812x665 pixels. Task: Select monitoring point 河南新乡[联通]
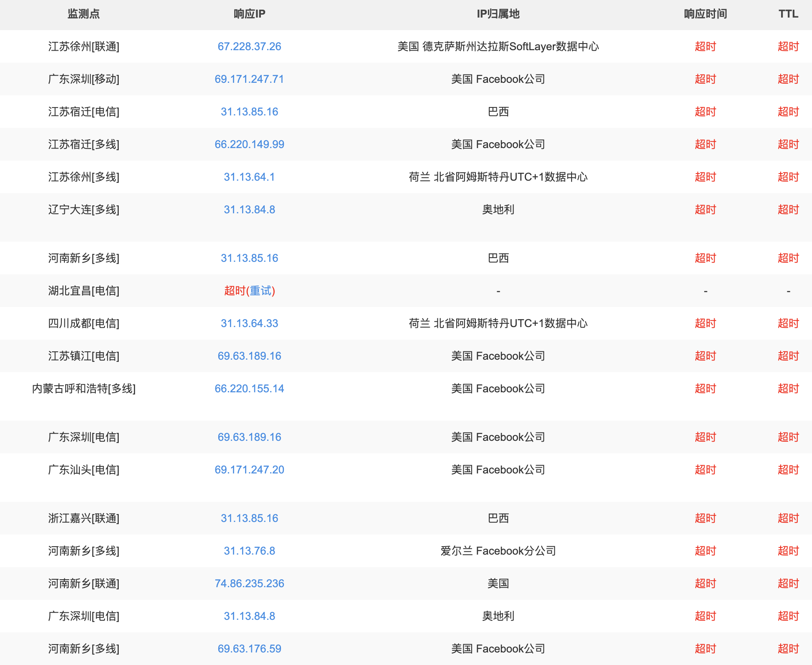click(84, 583)
